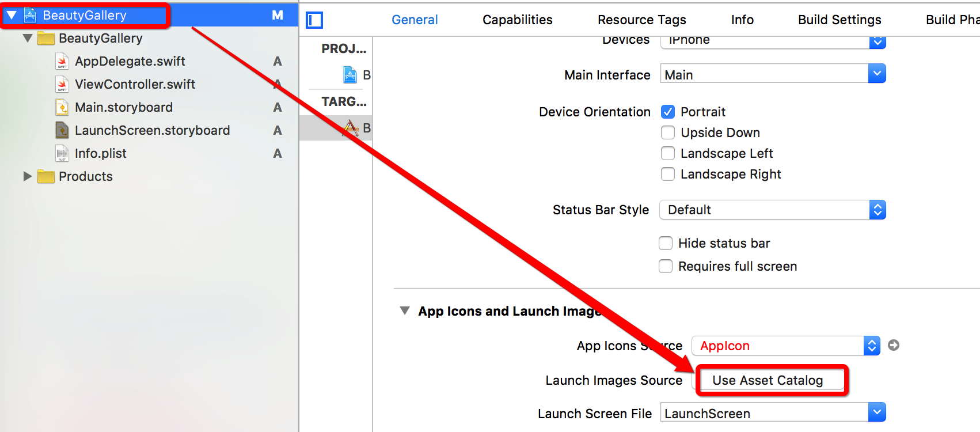Click the ViewController.swift file icon
Screen dimensions: 980x432
click(62, 84)
